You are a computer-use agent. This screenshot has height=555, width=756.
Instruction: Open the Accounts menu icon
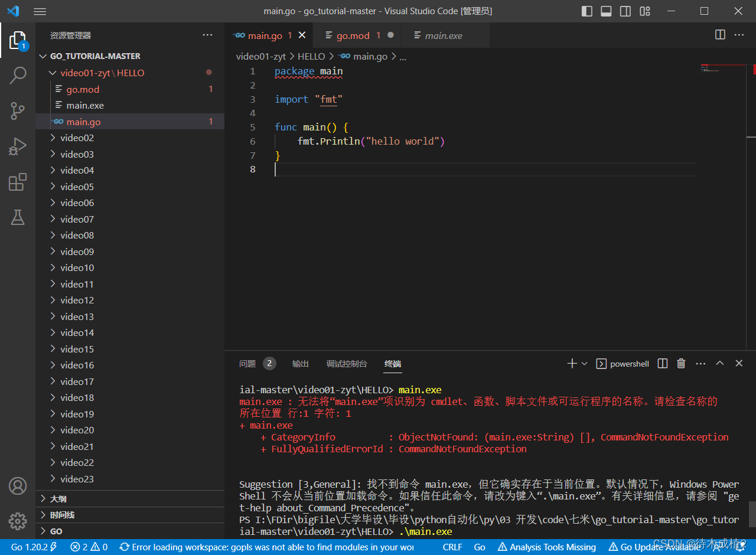[18, 486]
